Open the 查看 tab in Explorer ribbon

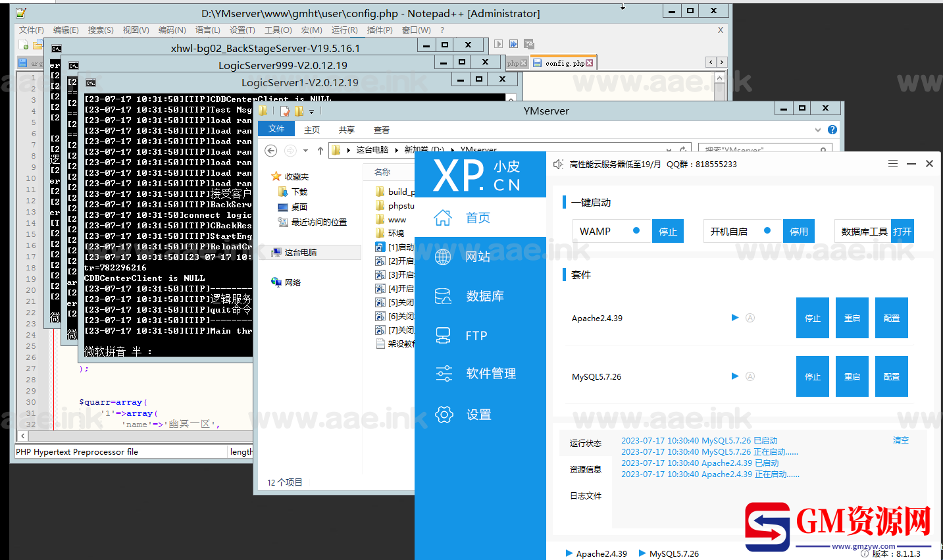coord(382,130)
